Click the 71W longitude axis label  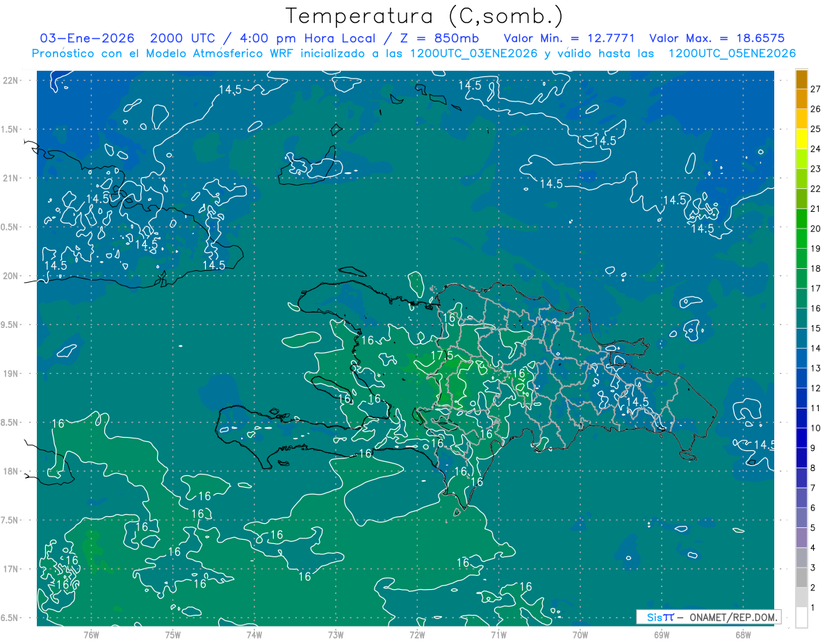pos(498,634)
